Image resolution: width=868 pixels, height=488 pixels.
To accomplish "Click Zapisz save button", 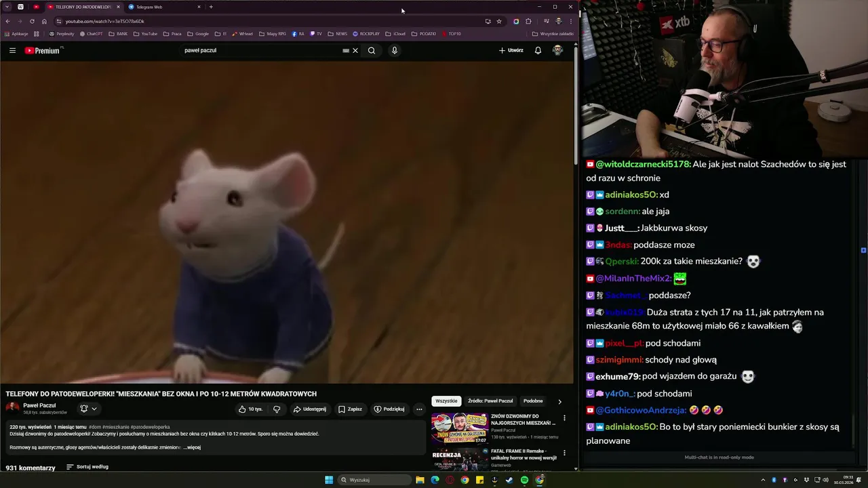I will [350, 409].
